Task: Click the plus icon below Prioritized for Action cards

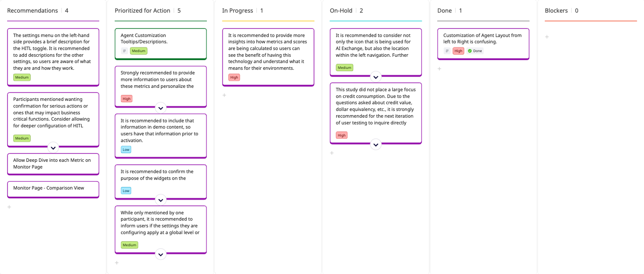Action: coord(117,263)
